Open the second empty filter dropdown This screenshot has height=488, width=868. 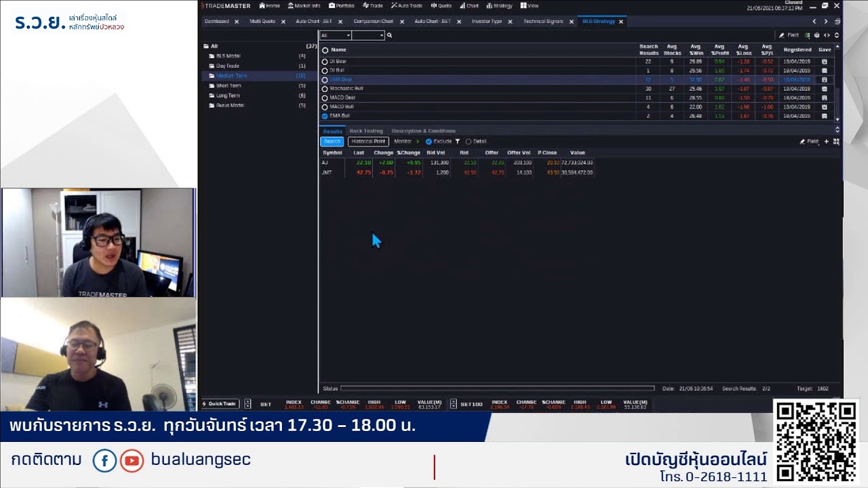pyautogui.click(x=368, y=35)
